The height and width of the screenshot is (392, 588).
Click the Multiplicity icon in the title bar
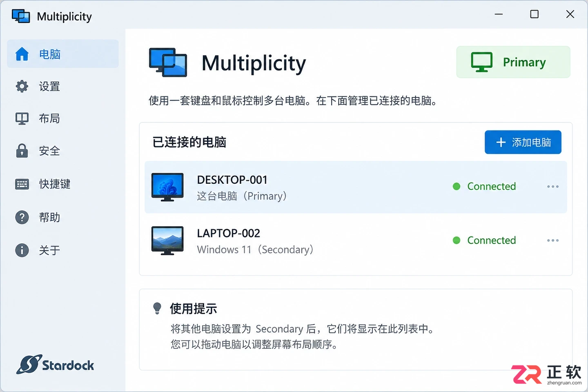21,16
